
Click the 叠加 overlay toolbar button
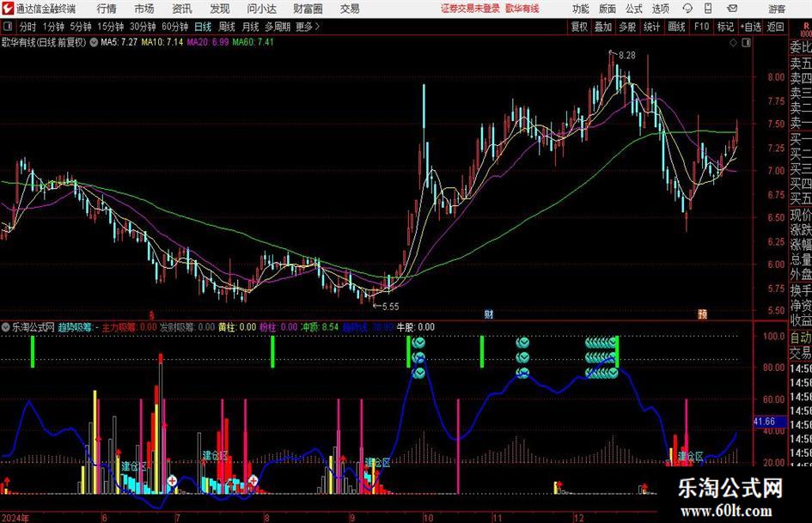tap(603, 27)
